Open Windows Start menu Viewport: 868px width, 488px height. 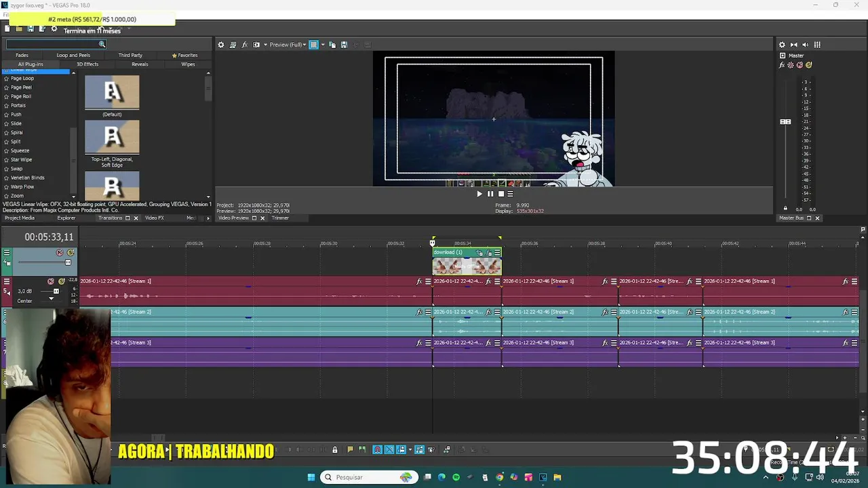tap(311, 477)
